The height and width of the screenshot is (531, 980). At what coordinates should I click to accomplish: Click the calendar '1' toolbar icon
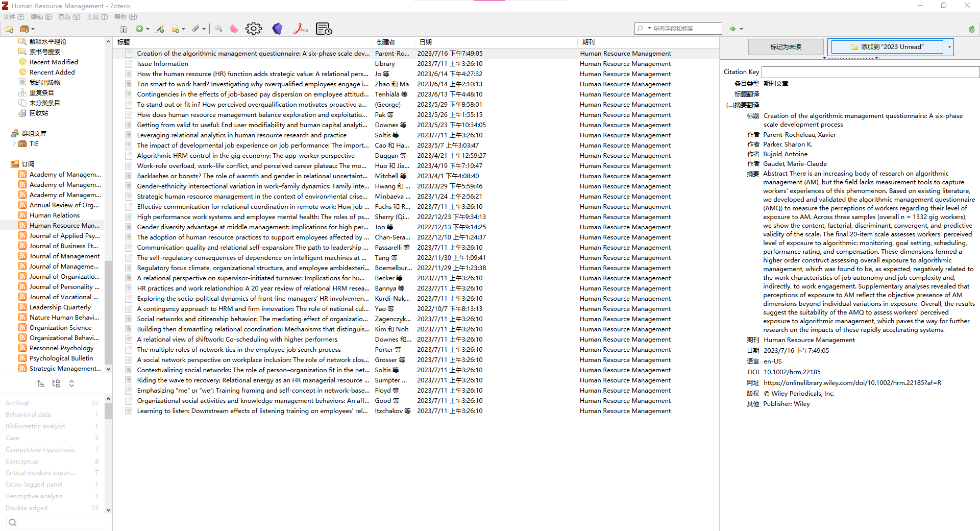(123, 30)
